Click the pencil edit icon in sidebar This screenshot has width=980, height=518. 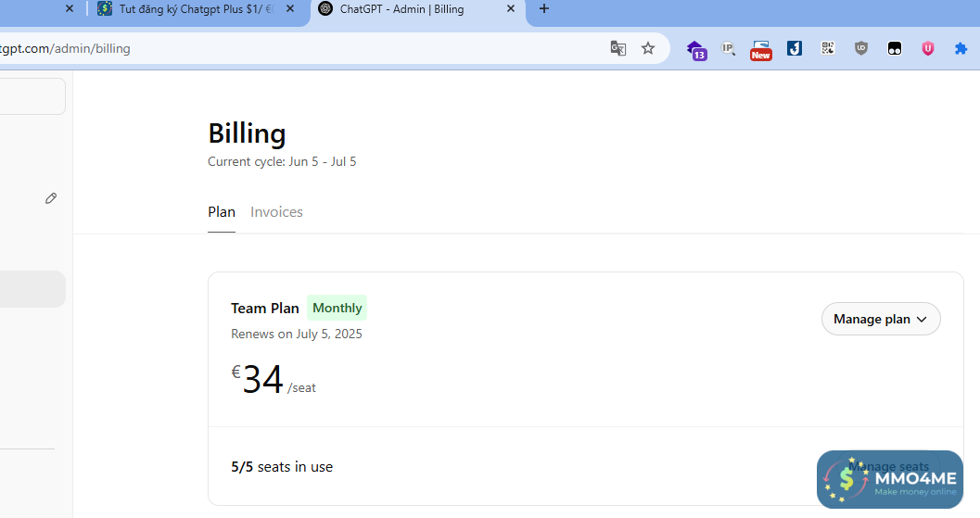click(x=51, y=198)
